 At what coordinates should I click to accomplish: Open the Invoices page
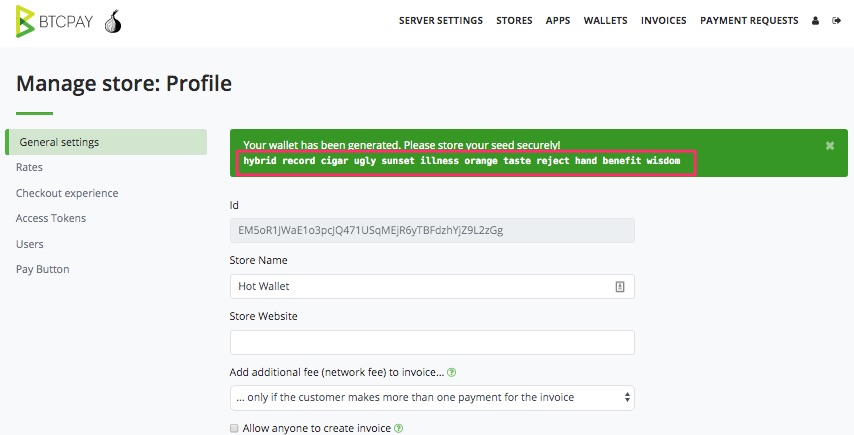click(663, 21)
